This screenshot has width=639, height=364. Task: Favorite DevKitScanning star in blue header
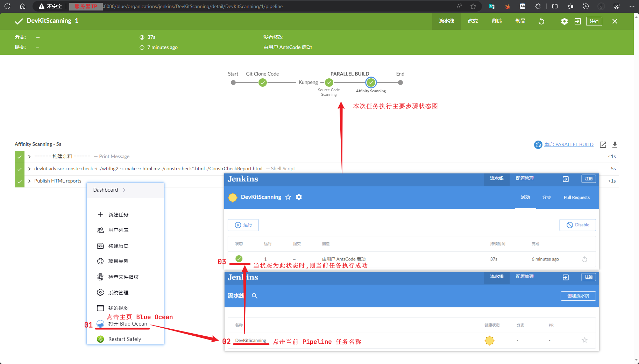point(288,197)
